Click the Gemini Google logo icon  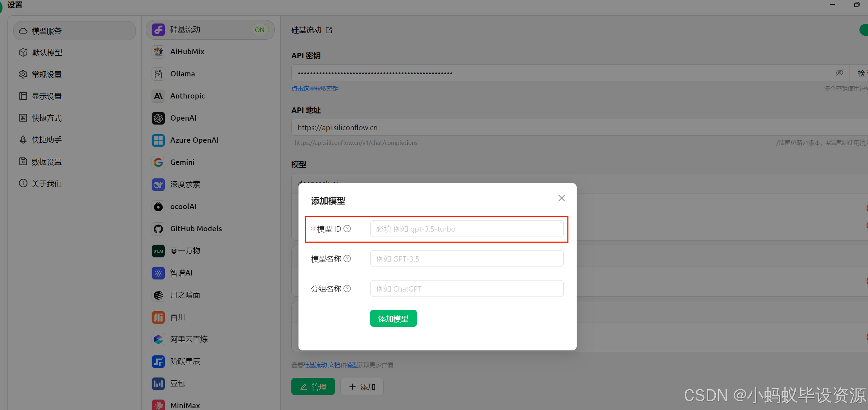click(158, 162)
